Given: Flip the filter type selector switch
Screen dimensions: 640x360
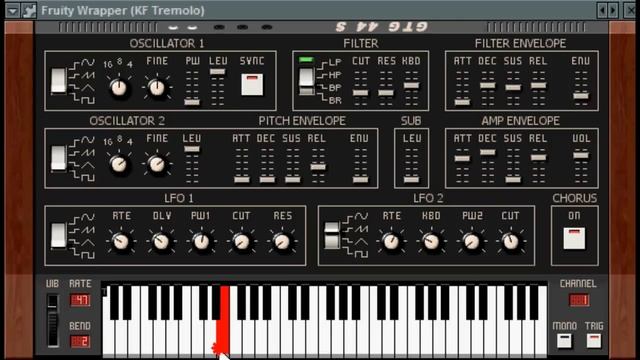Looking at the screenshot, I should click(307, 81).
